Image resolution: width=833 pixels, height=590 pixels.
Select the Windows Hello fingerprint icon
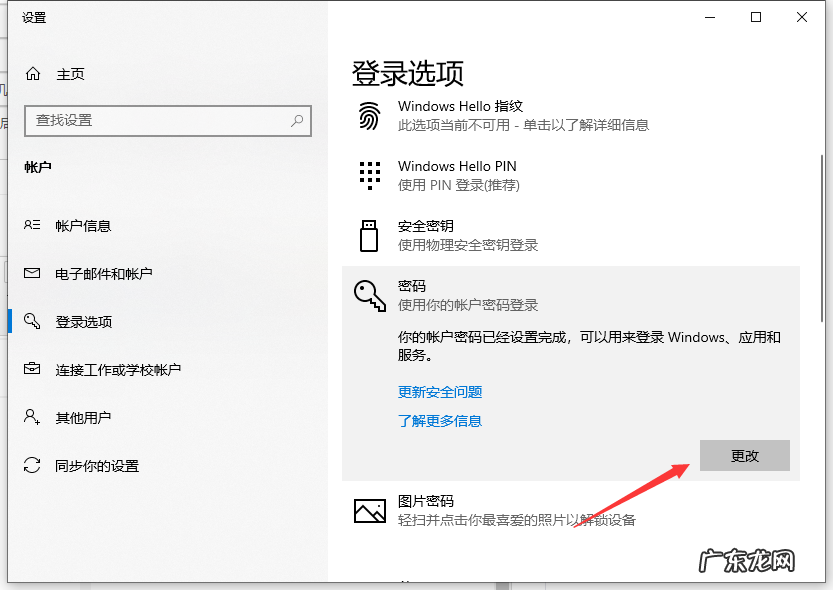(x=370, y=115)
